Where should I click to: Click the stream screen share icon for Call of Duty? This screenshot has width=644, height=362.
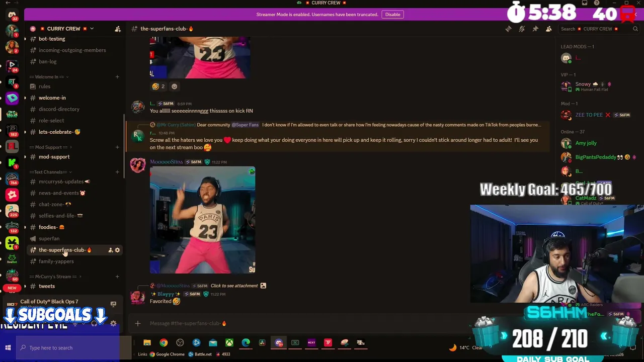tap(113, 304)
